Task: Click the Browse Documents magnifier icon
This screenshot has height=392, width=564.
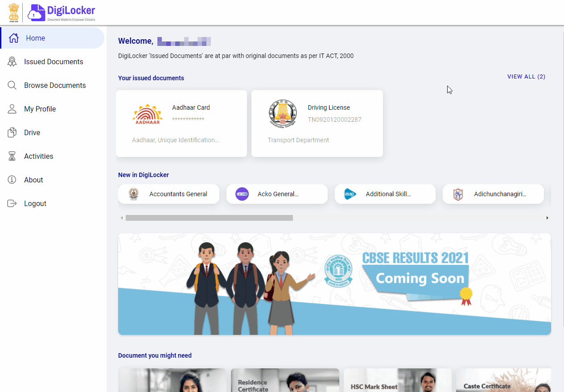Action: coord(12,85)
